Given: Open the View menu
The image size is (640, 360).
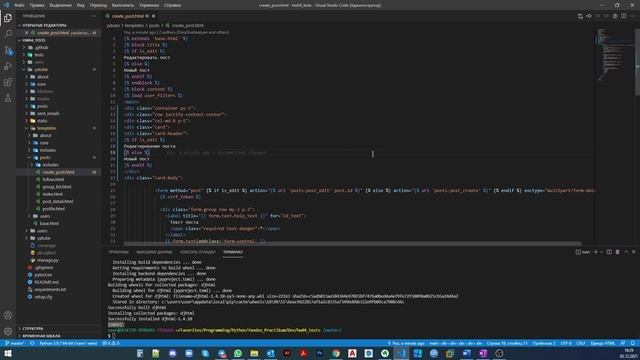Looking at the screenshot, I should point(81,5).
